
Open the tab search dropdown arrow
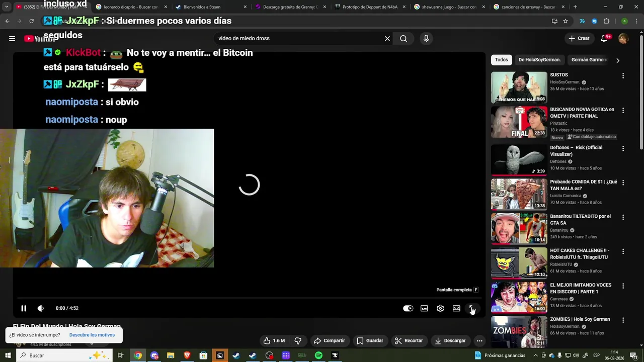tap(6, 7)
